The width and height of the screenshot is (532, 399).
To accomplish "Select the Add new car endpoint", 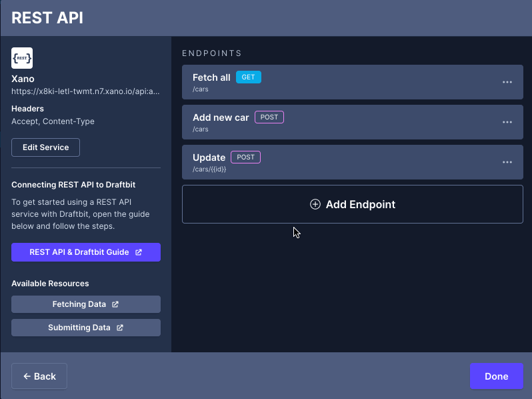I will [353, 122].
